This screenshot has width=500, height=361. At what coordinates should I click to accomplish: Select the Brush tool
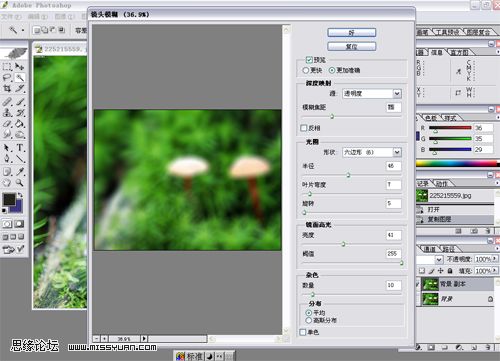click(20, 102)
